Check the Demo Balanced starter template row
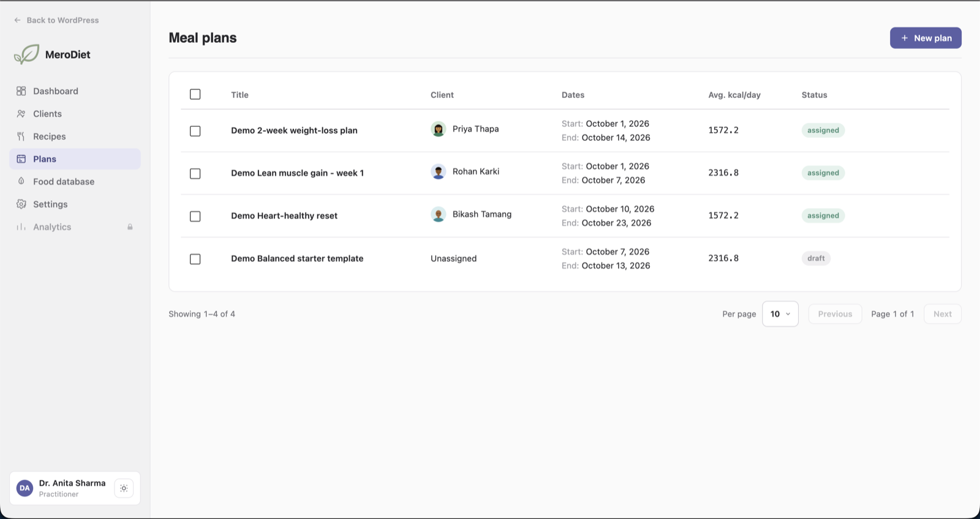Screen dimensions: 980x519 [x=195, y=259]
